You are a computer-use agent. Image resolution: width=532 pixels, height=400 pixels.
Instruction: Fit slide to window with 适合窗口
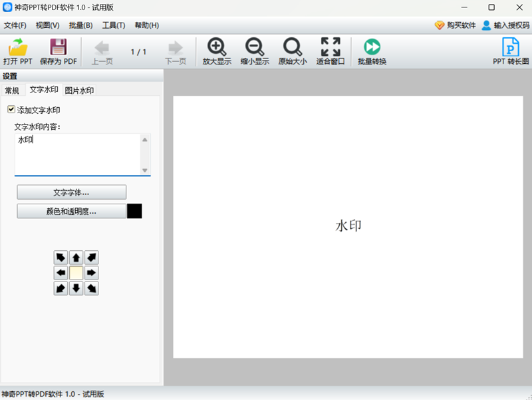(x=331, y=52)
